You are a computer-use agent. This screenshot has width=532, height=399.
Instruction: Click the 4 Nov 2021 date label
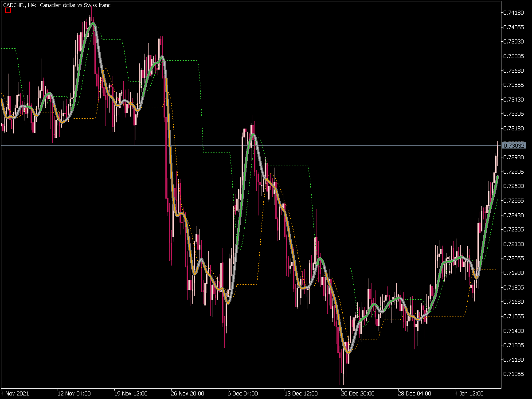15,393
